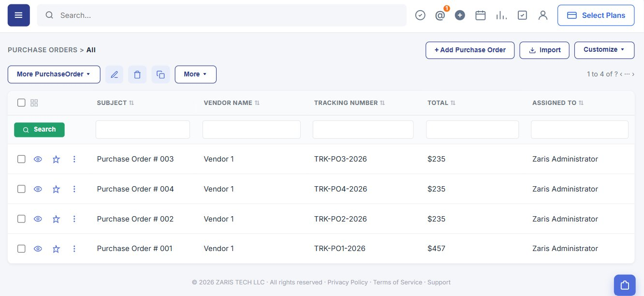
Task: Open three-dot menu for Purchase Order # 004
Action: [x=74, y=189]
